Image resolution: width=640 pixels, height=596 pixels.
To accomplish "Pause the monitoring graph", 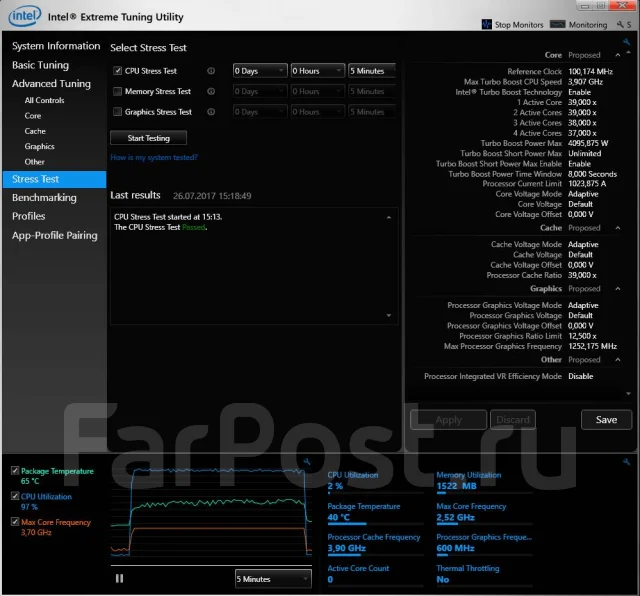I will 119,578.
